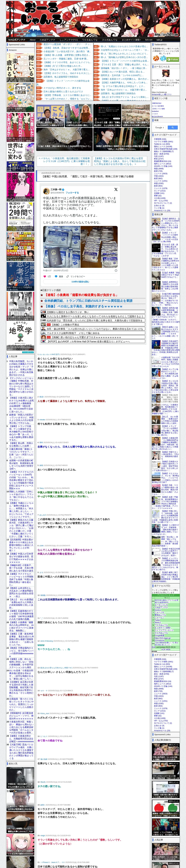
Task: Open the ヌルポあんてな nav item
Action: click(109, 40)
